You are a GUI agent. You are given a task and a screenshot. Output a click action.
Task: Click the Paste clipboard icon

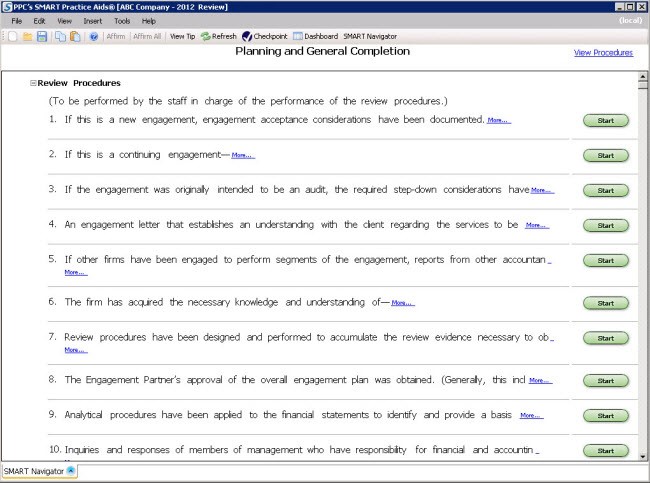75,36
